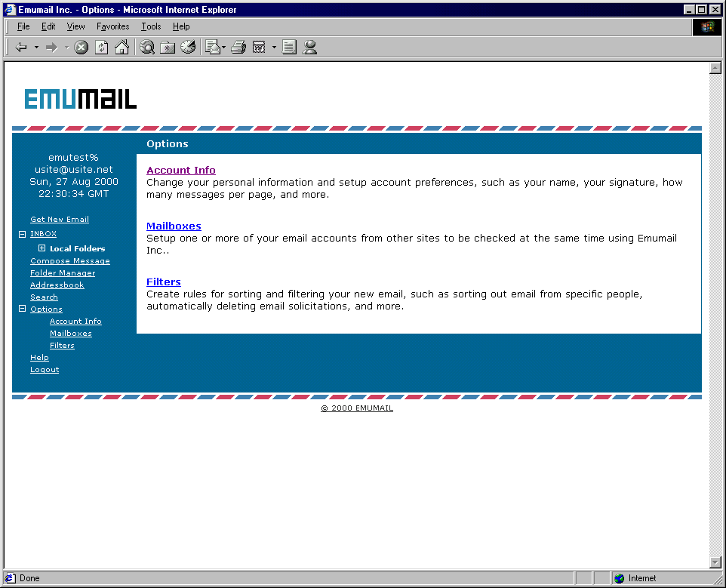Open the Tools menu

[151, 26]
